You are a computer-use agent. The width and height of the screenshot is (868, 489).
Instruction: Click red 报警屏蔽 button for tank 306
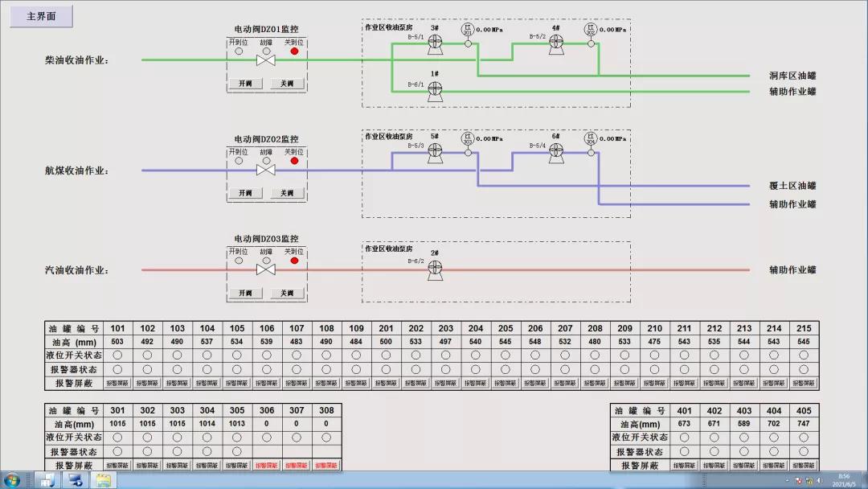pos(267,466)
